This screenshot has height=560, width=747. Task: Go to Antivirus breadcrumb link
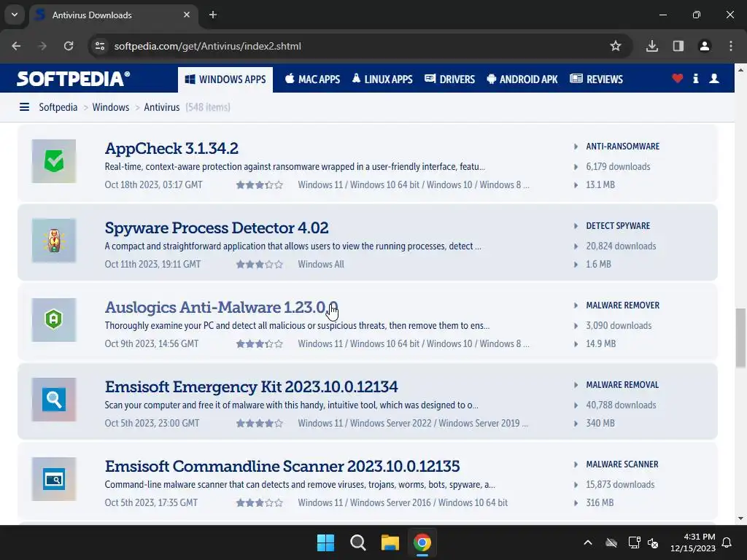[161, 107]
